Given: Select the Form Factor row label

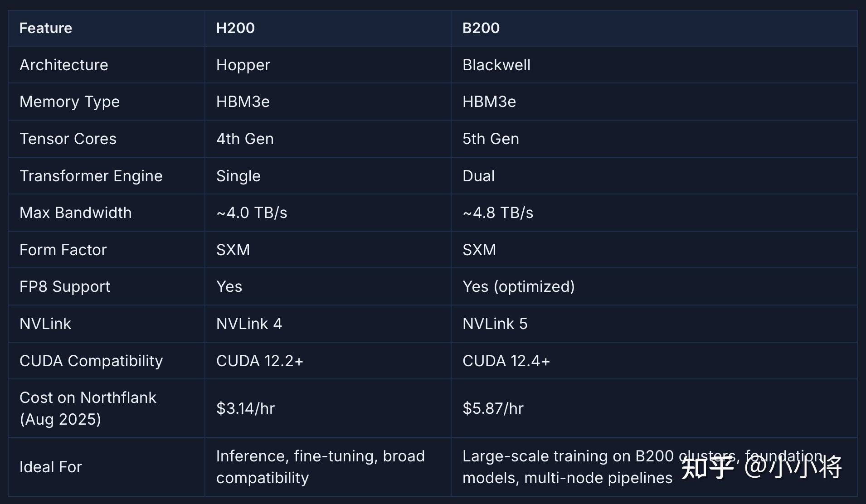Looking at the screenshot, I should (63, 250).
